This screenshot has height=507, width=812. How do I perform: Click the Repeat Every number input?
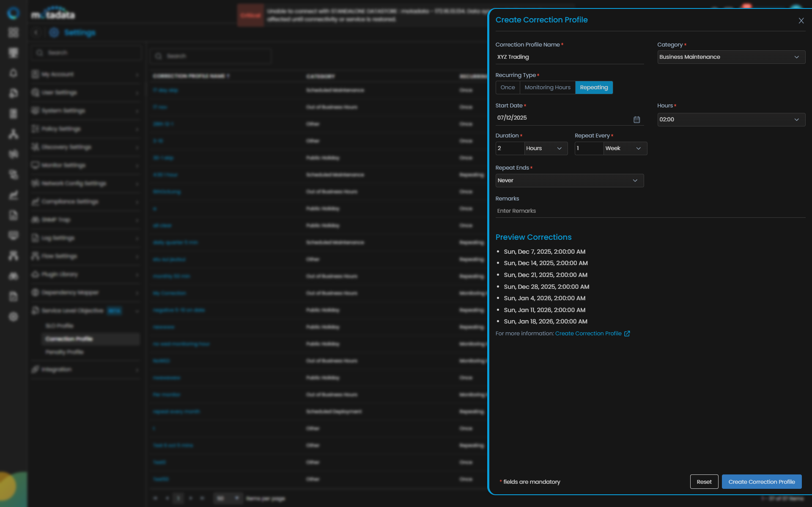pyautogui.click(x=588, y=148)
